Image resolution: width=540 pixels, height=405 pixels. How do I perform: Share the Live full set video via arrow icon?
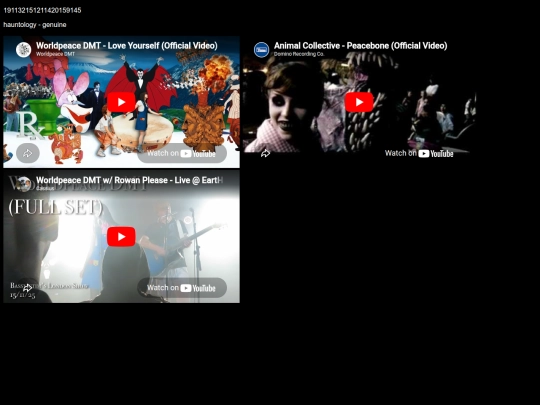tap(28, 288)
